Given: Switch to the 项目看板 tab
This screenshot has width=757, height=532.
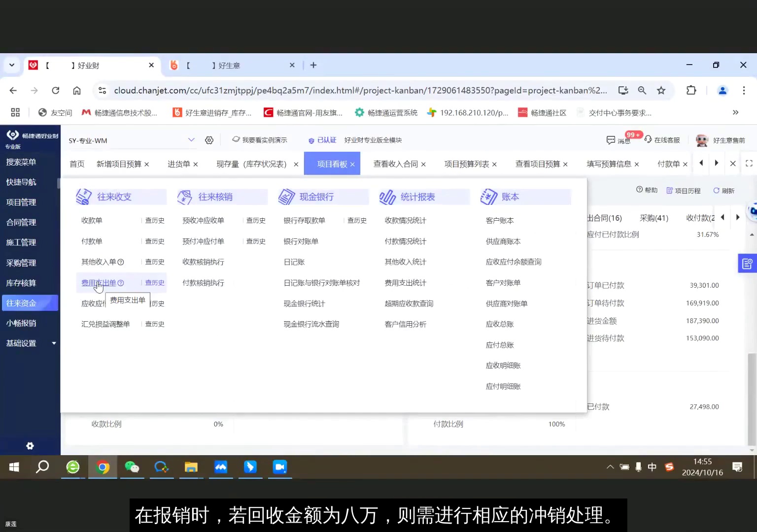Looking at the screenshot, I should pos(329,163).
